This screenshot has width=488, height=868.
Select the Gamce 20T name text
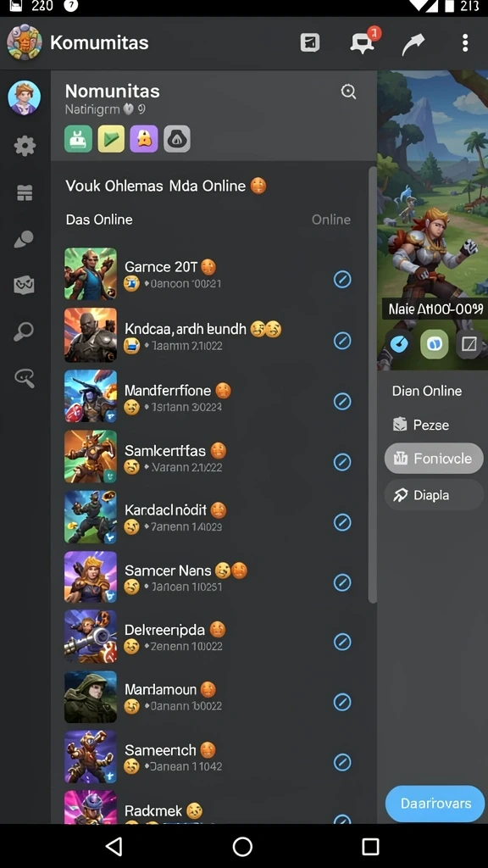tap(161, 267)
